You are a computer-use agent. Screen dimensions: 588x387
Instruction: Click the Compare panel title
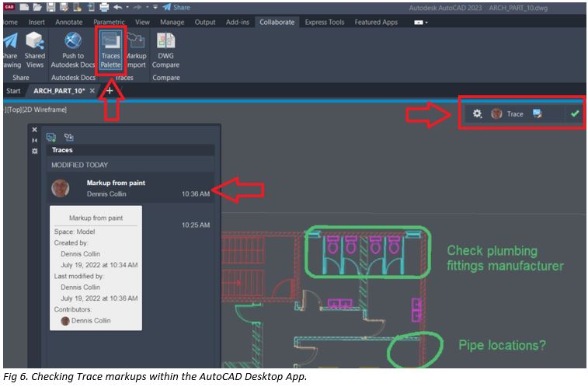pos(165,78)
